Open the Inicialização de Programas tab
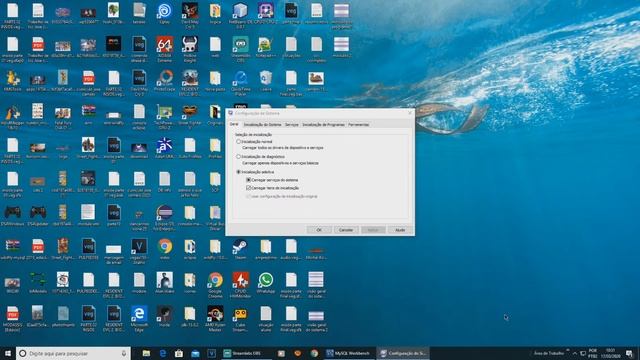This screenshot has width=640, height=360. [x=323, y=124]
